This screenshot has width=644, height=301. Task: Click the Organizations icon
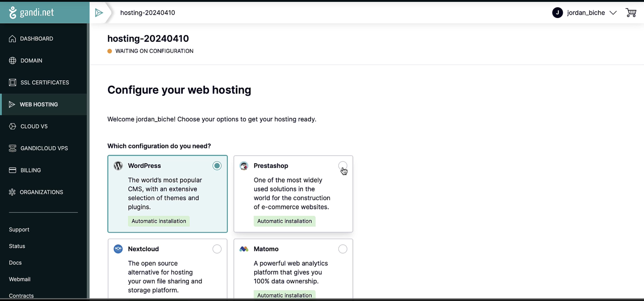12,192
